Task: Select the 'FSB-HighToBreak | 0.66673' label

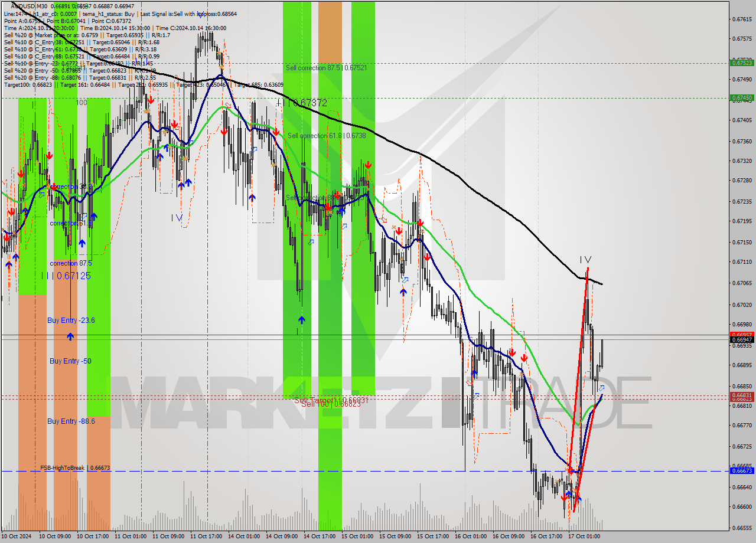Action: coord(75,467)
